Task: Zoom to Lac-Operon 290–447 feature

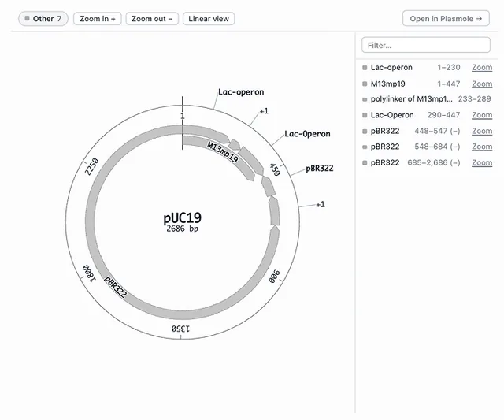Action: click(x=482, y=115)
